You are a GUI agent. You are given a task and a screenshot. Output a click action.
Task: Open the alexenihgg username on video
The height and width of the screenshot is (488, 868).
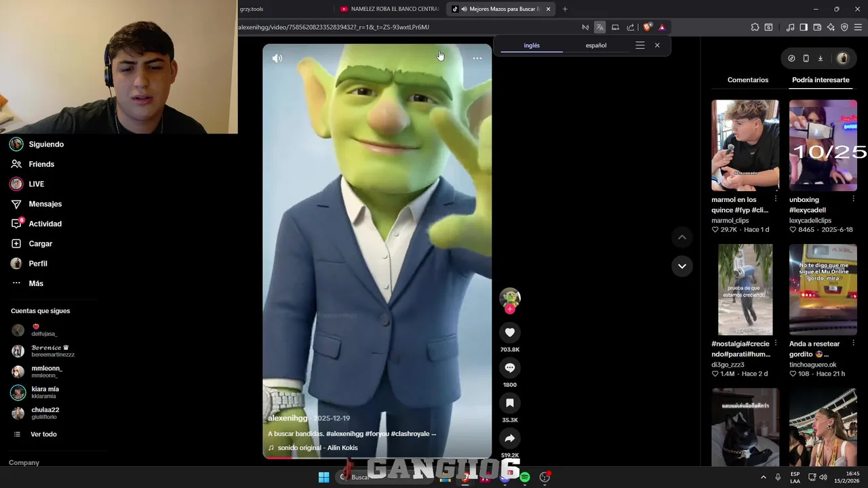(288, 418)
